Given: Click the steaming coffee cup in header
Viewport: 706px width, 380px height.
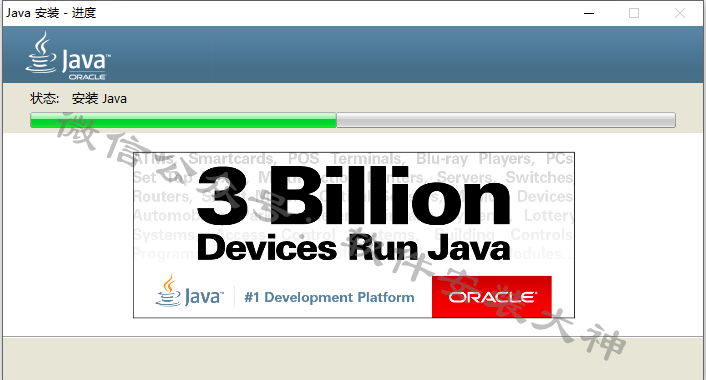Looking at the screenshot, I should 41,52.
